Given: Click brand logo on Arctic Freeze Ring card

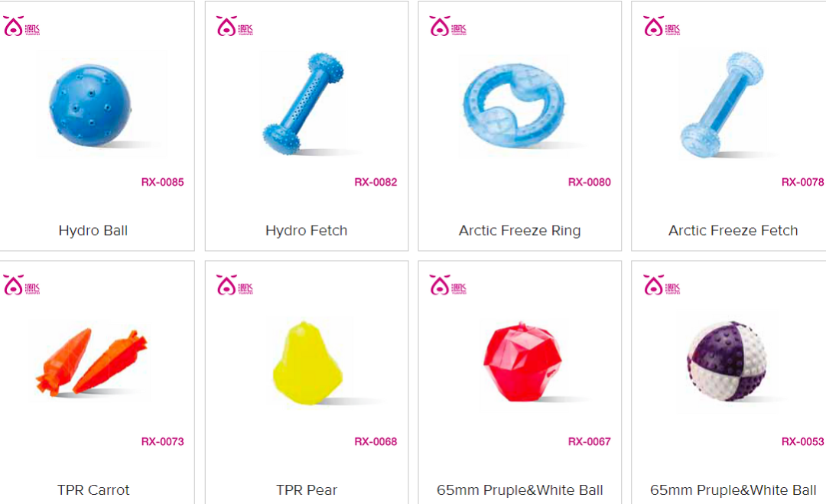Looking at the screenshot, I should tap(447, 26).
